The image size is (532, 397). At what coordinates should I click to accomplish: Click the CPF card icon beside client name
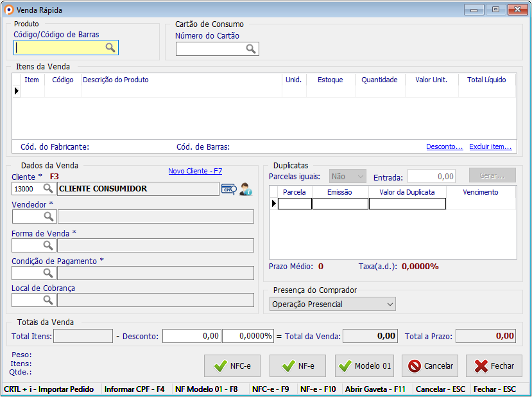(229, 190)
